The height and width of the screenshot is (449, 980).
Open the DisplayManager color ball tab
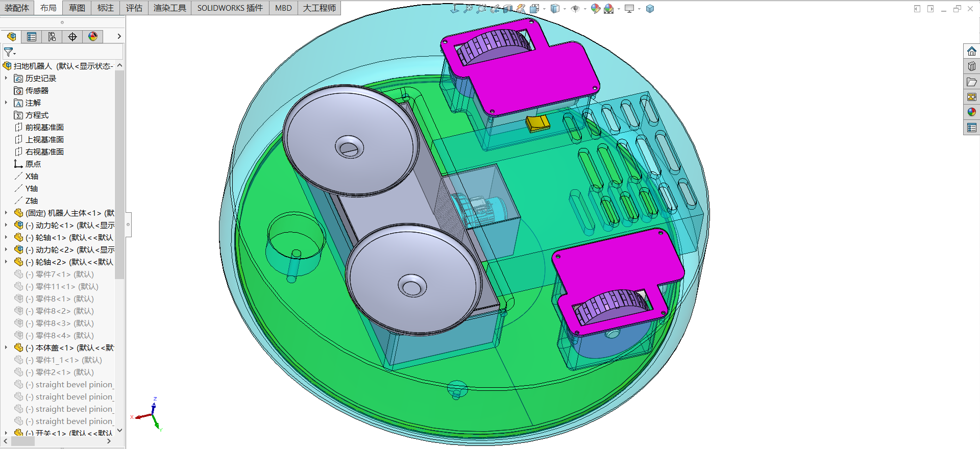click(x=93, y=37)
